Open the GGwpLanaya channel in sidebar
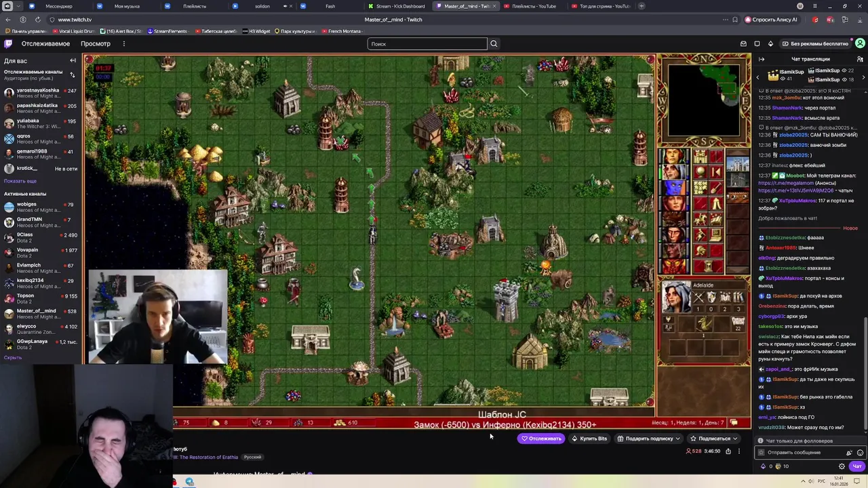This screenshot has width=868, height=488. click(x=41, y=344)
